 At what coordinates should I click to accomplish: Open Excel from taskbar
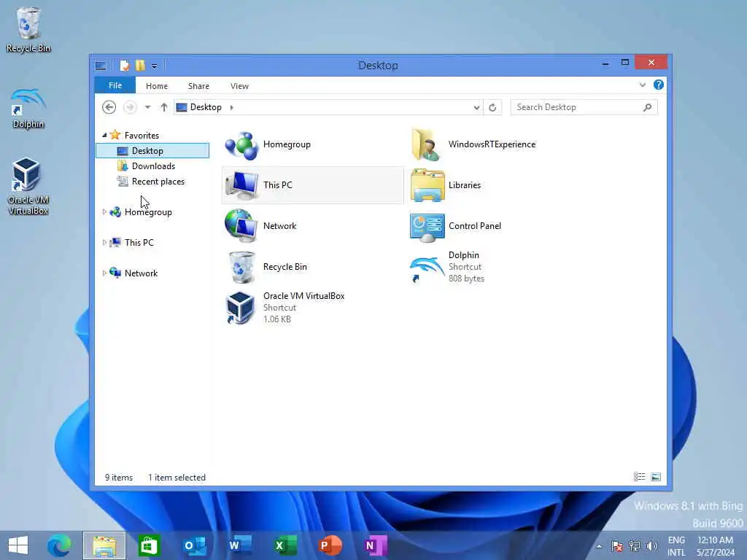pyautogui.click(x=285, y=545)
